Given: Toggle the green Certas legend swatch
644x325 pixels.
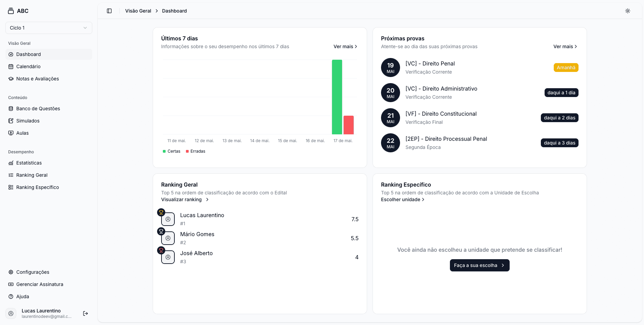Looking at the screenshot, I should click(x=164, y=151).
